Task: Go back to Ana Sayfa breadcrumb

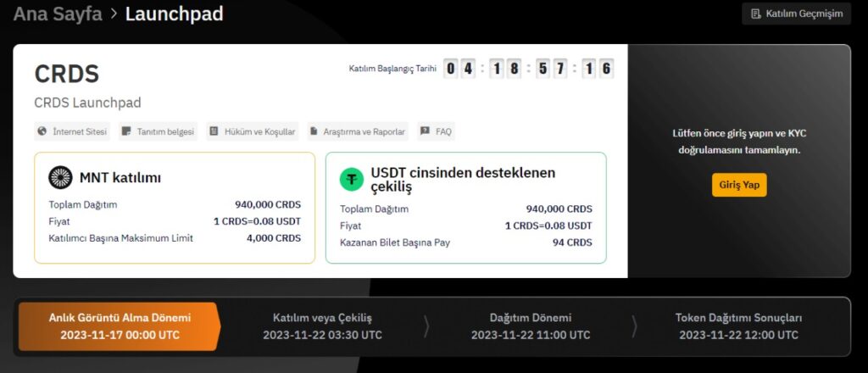Action: (x=58, y=14)
